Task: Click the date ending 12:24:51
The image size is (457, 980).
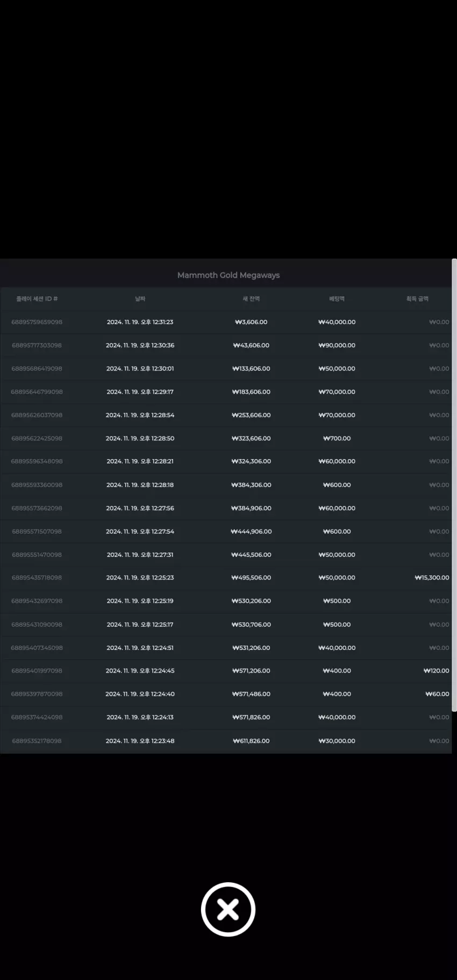Action: 140,648
